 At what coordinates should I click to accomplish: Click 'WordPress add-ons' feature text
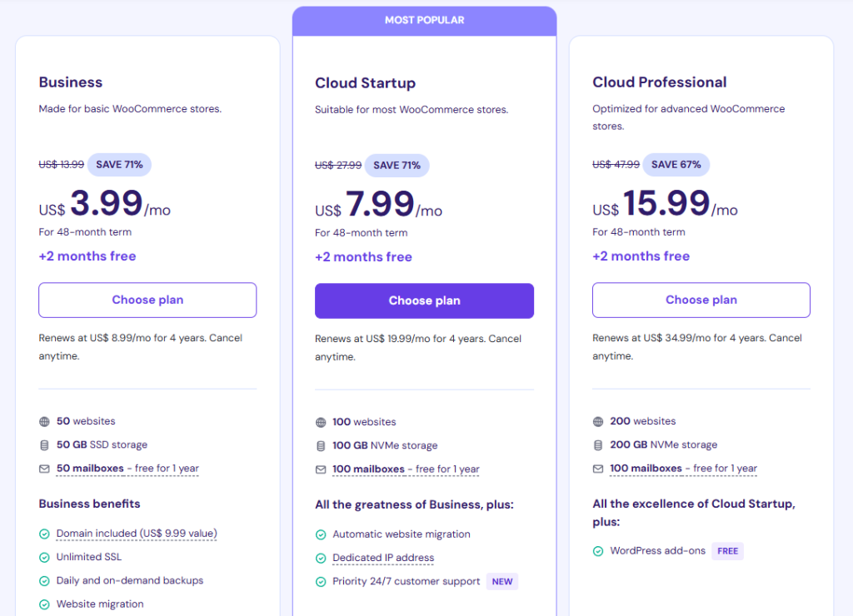(658, 551)
